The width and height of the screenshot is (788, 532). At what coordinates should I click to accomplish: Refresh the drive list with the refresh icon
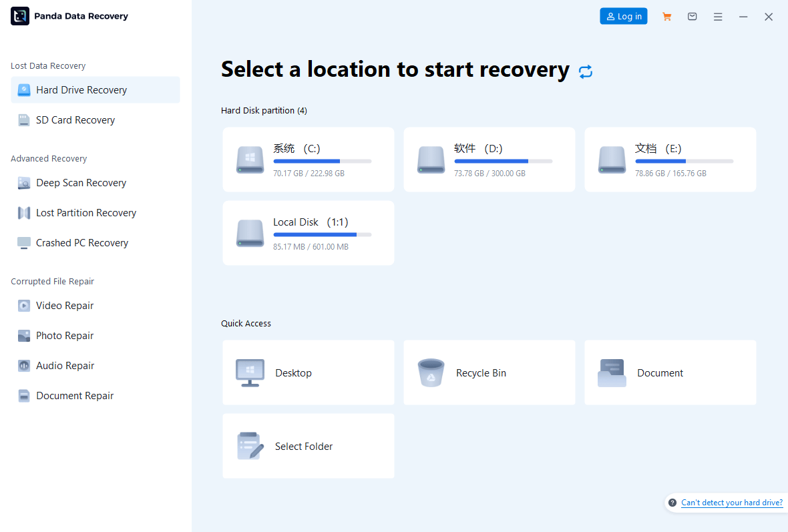(x=586, y=71)
